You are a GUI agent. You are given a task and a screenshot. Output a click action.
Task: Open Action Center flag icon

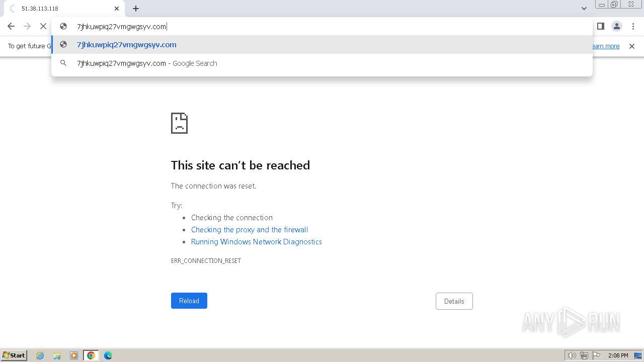tap(596, 355)
